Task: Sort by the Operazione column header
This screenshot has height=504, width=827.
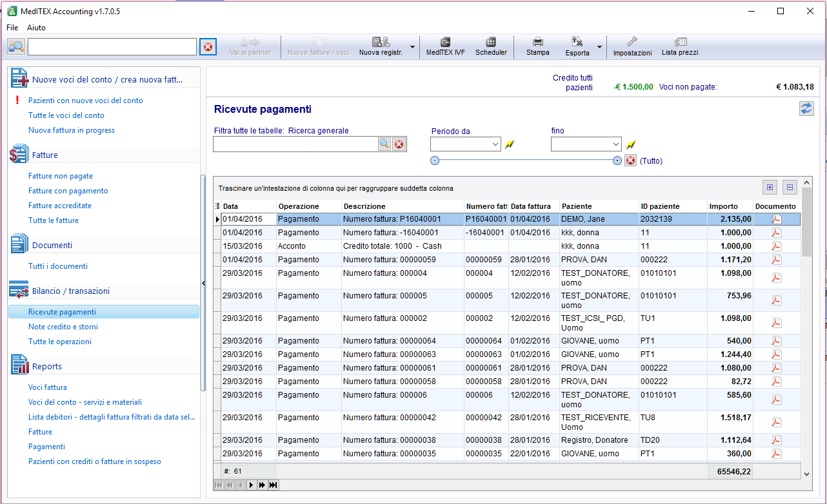Action: tap(308, 206)
